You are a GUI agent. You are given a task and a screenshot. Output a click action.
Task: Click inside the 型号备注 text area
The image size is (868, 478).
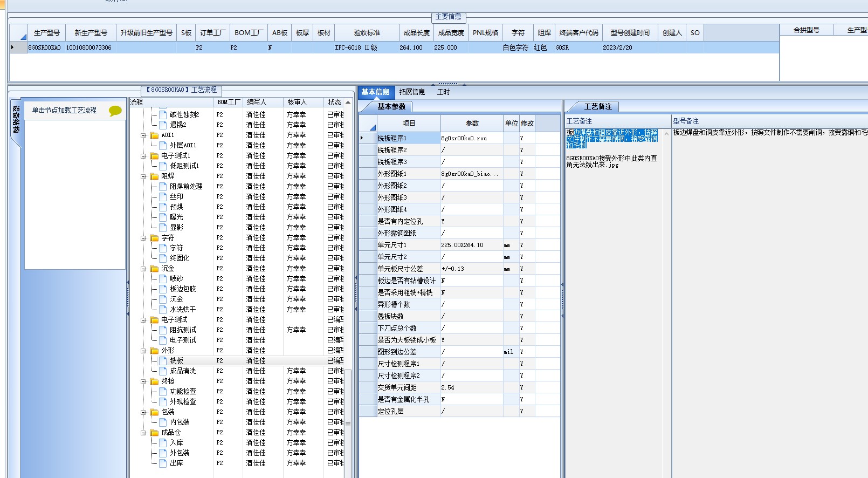click(769, 302)
